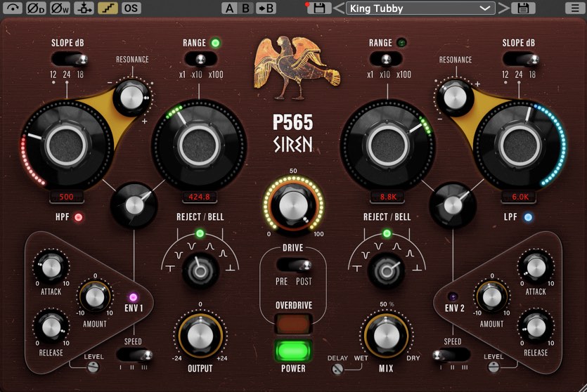
Task: Click the bypass arc icon in top toolbar
Action: coord(13,8)
